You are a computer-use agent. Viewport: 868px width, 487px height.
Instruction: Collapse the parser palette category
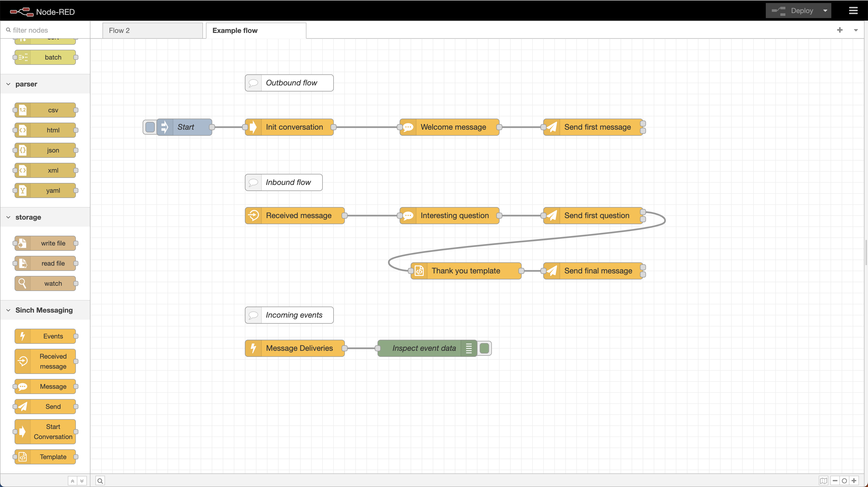point(9,84)
